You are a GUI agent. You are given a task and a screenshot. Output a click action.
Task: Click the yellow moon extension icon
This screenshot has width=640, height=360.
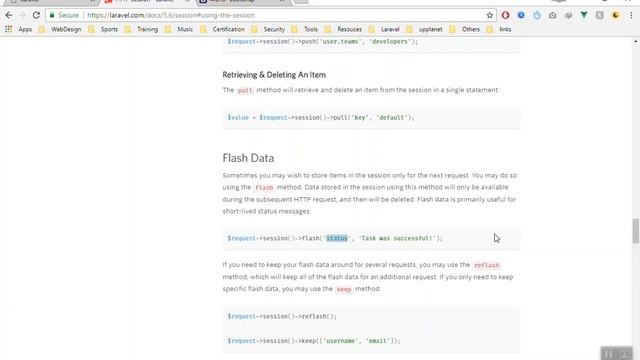click(x=616, y=15)
